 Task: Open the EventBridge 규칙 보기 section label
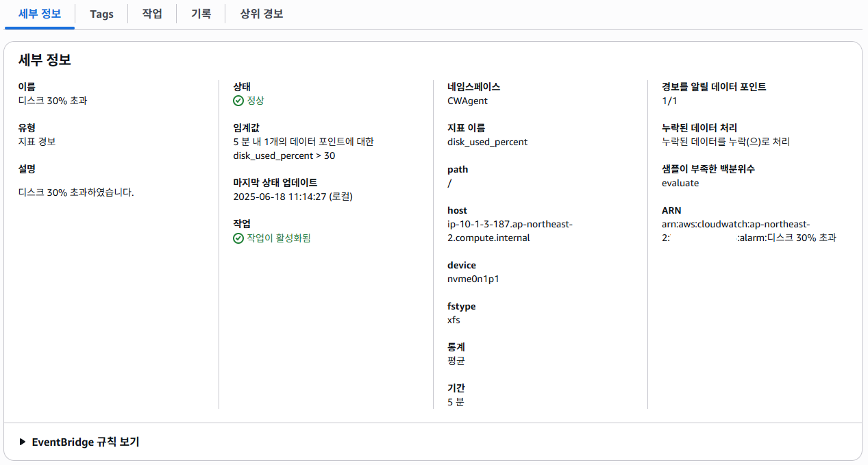point(86,442)
